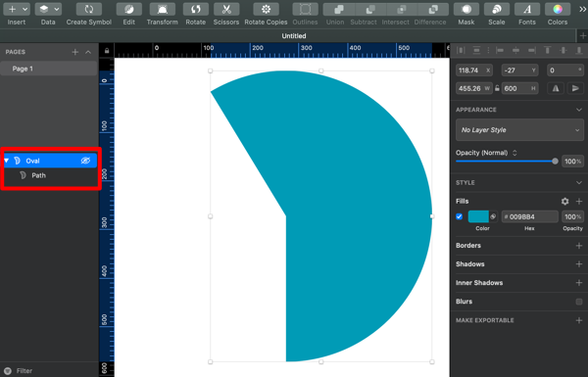
Task: Open the Insert dropdown arrow
Action: point(25,9)
